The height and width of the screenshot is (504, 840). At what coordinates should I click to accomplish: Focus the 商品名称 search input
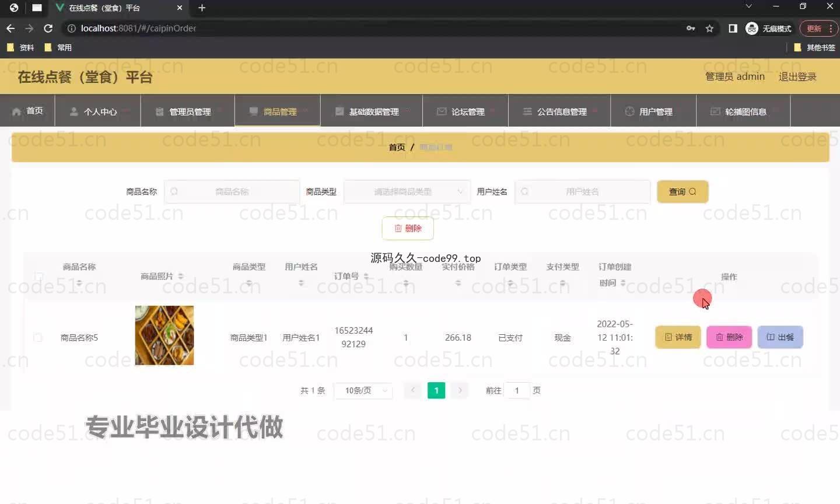(x=232, y=191)
